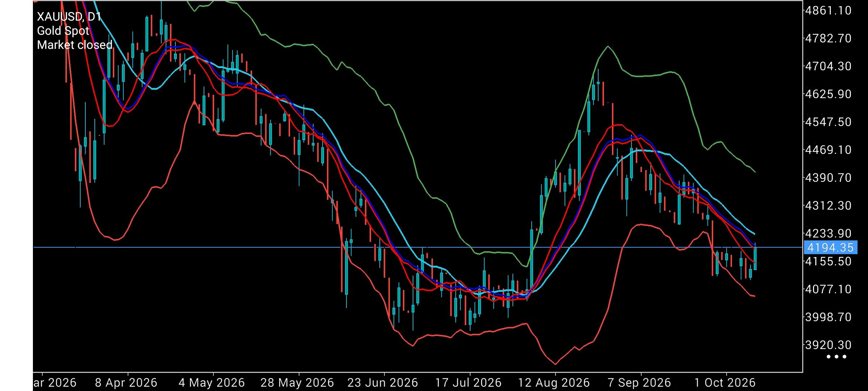
Task: Click the 4547.50 price scale label
Action: (828, 122)
